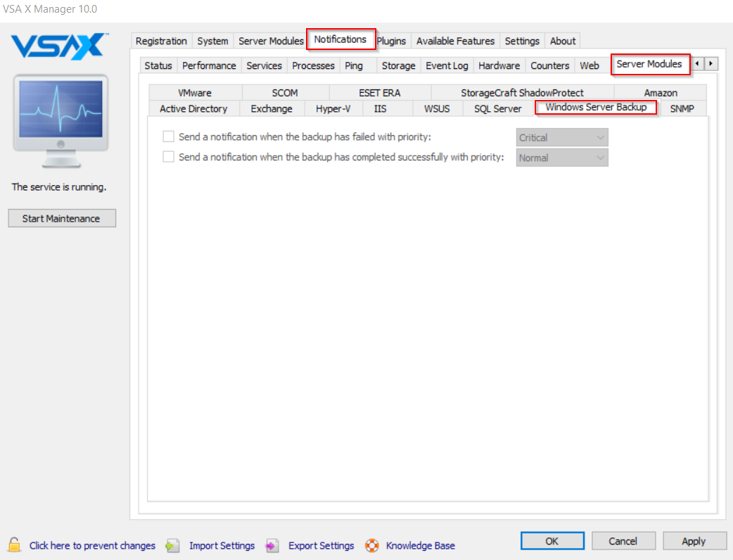
Task: Click the Start Maintenance button
Action: pos(62,218)
